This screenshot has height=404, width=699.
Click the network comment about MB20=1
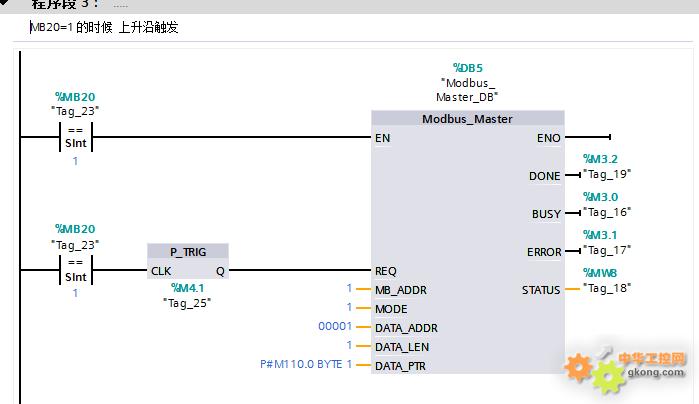104,28
